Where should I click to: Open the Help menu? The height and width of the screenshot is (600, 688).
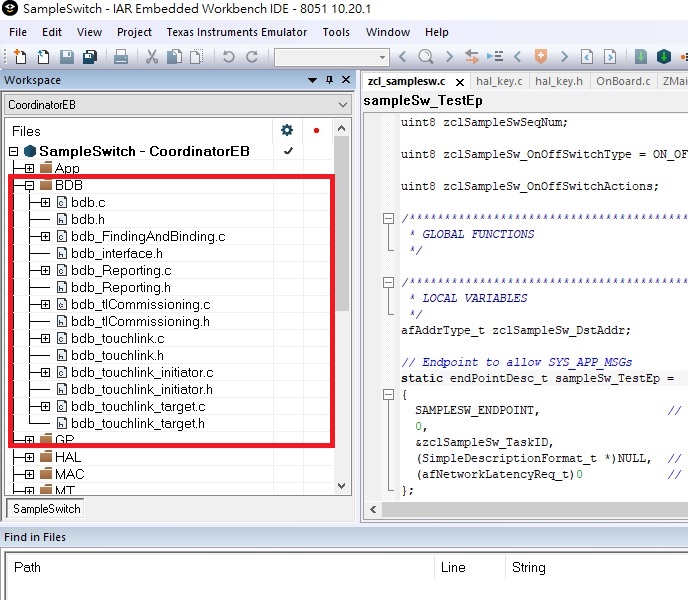pos(437,32)
